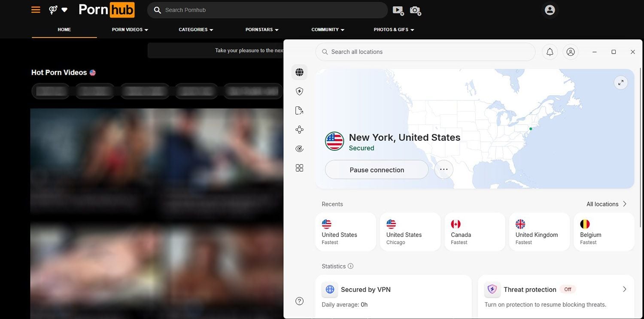Select the Home tab on website

(x=64, y=30)
